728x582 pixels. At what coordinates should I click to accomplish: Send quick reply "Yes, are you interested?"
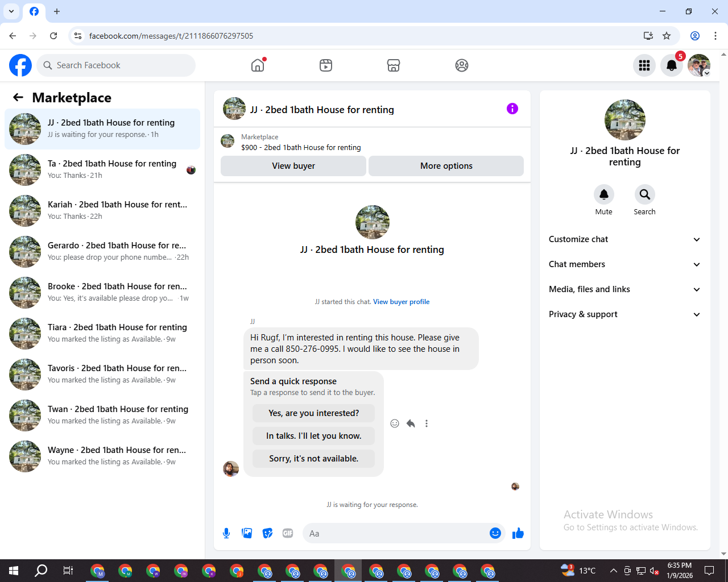tap(314, 413)
